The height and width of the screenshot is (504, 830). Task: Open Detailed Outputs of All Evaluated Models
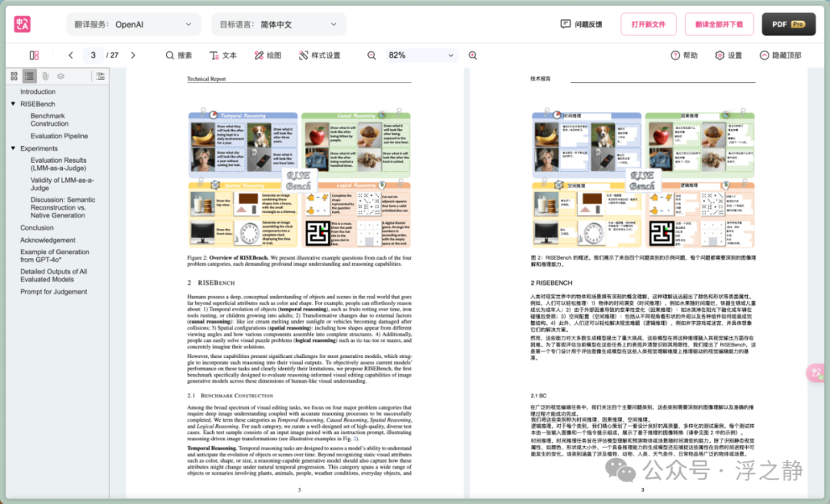click(x=54, y=275)
